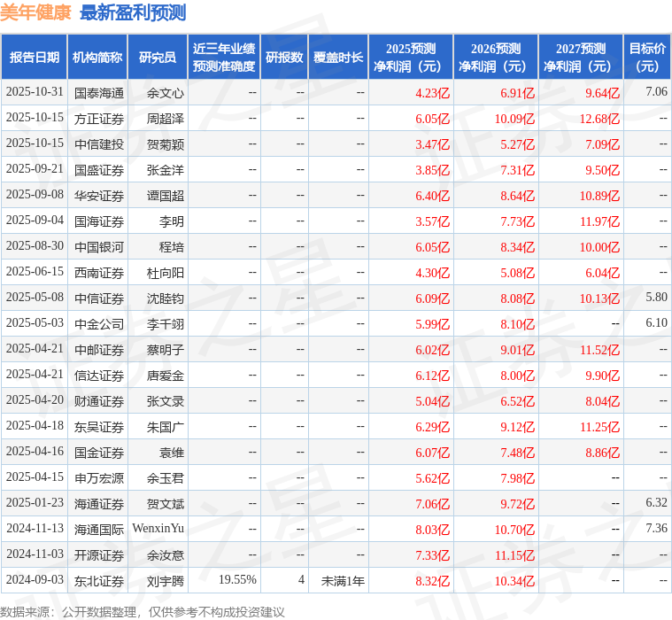
Task: Select the 机构简称 column header
Action: (x=97, y=58)
